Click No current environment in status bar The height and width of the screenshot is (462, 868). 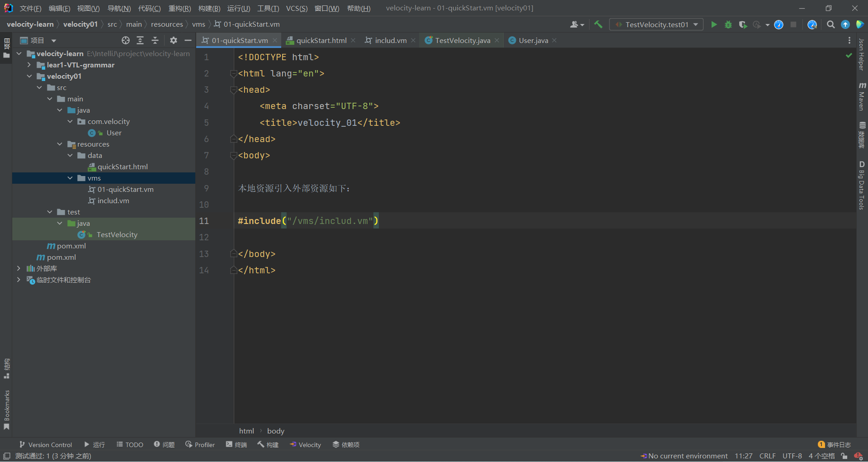(x=684, y=456)
